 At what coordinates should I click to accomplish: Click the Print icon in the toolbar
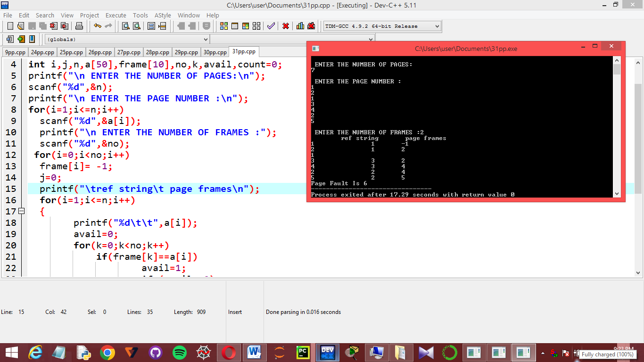click(79, 26)
